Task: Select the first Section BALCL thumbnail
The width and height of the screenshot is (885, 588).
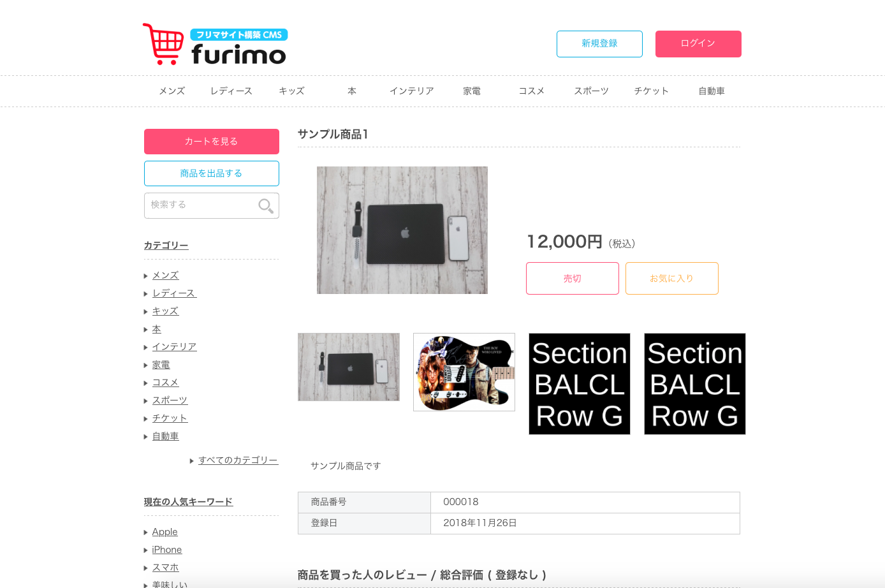Action: pos(580,384)
